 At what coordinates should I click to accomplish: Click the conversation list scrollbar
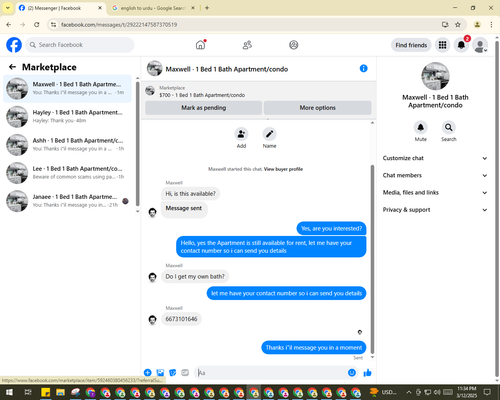pos(137,143)
